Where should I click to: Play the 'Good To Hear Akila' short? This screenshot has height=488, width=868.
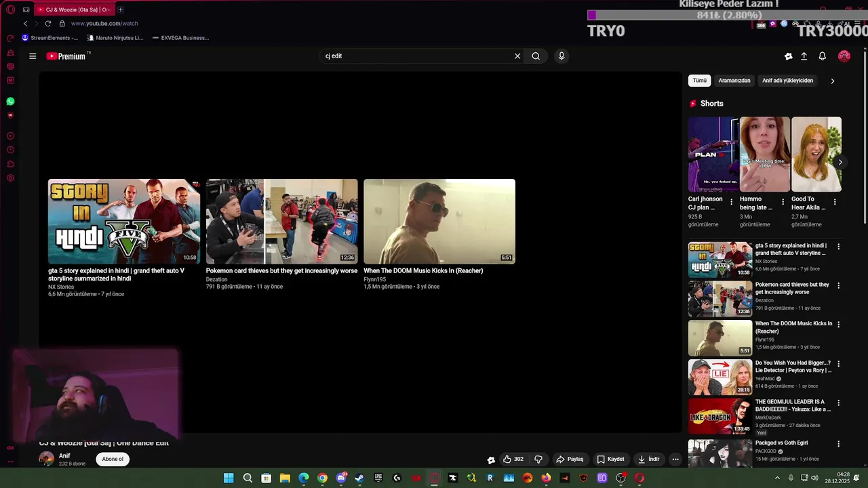point(816,155)
